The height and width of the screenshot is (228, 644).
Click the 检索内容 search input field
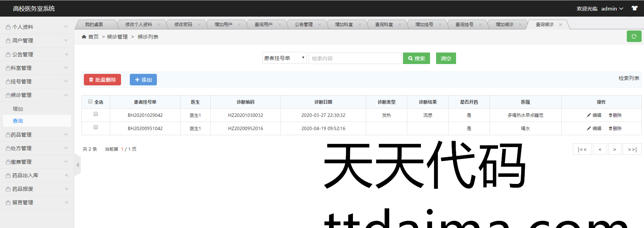[355, 58]
